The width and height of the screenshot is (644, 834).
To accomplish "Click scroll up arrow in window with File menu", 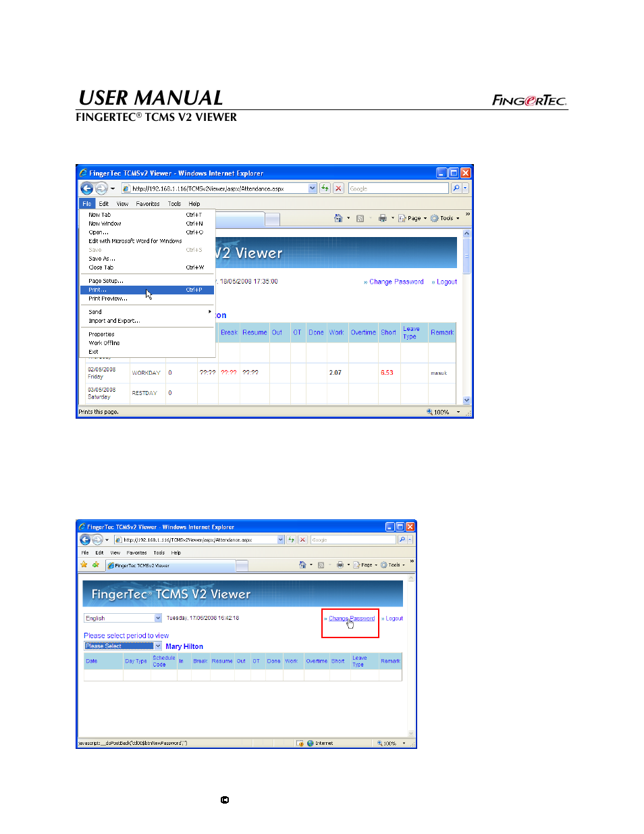I will point(466,233).
